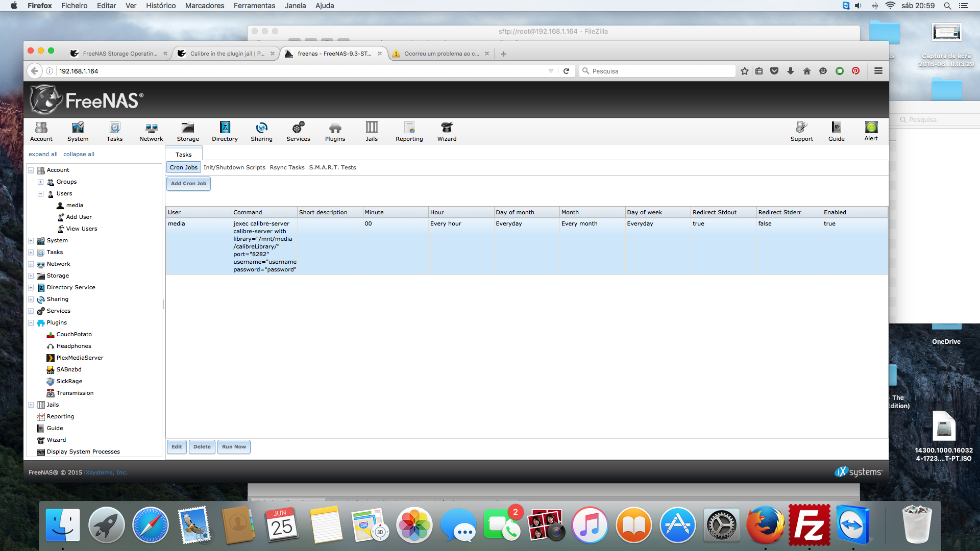Select the Add User tree item
Screen dimensions: 980x551
[79, 217]
